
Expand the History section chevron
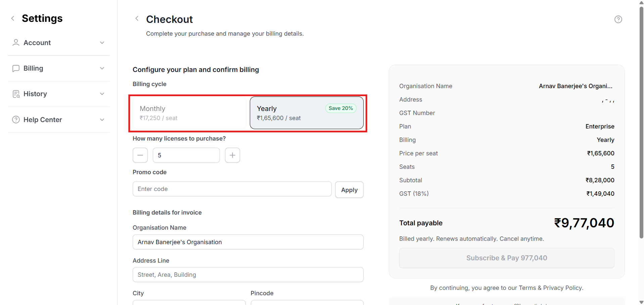(102, 94)
